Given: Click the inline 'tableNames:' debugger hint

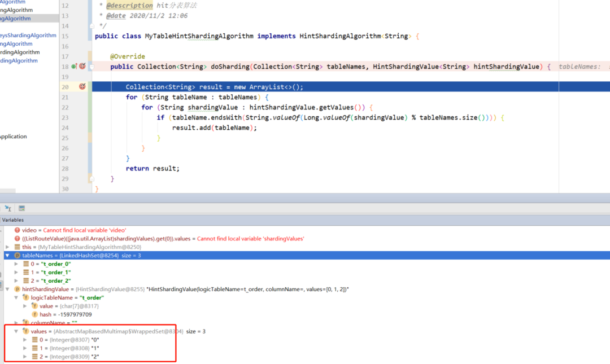Looking at the screenshot, I should coord(579,67).
